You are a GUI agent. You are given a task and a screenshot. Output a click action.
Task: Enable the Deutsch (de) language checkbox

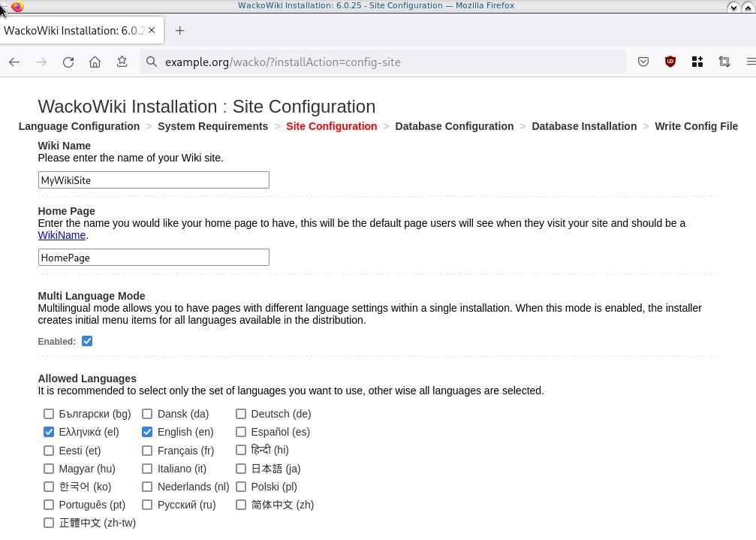(x=241, y=414)
